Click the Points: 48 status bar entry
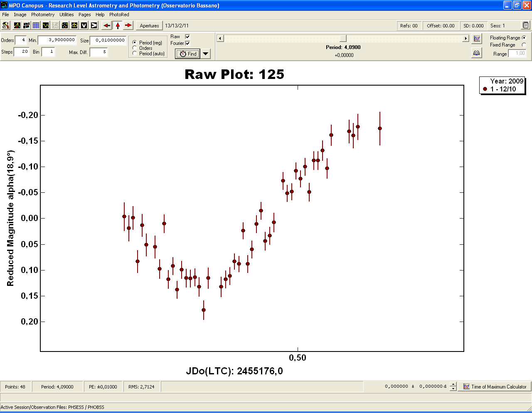532x413 pixels. (x=15, y=387)
